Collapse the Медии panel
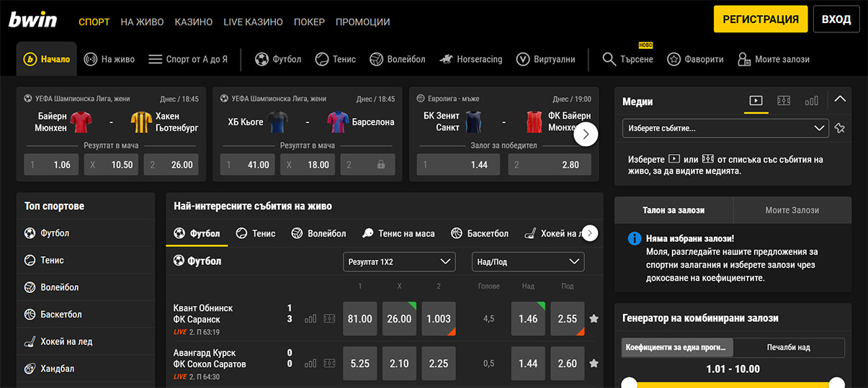The width and height of the screenshot is (868, 388). click(x=840, y=100)
